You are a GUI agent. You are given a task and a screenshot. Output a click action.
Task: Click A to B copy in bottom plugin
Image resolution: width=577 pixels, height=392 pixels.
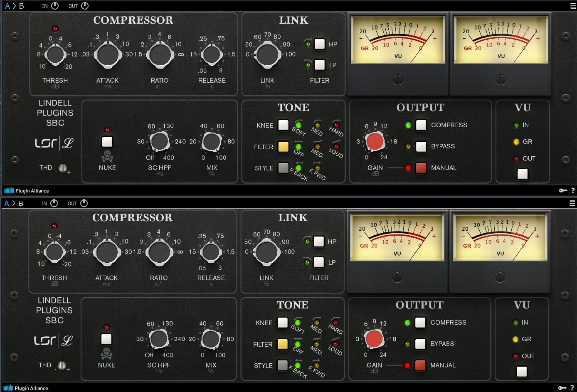(13, 203)
